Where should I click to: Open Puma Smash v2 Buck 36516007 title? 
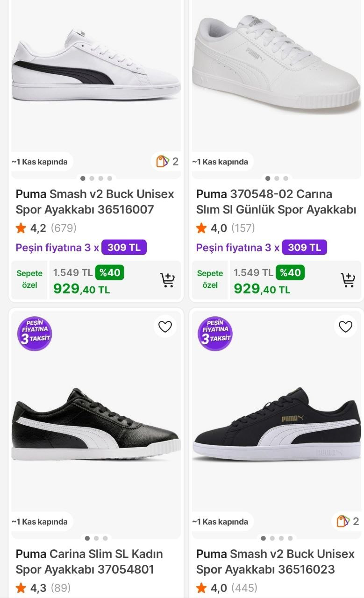pyautogui.click(x=95, y=201)
